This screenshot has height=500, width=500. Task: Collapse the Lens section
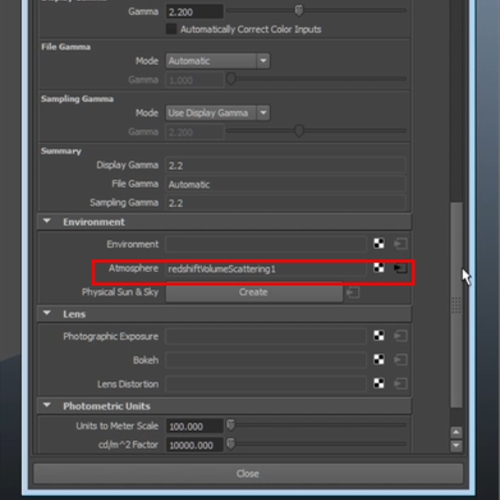pos(47,313)
